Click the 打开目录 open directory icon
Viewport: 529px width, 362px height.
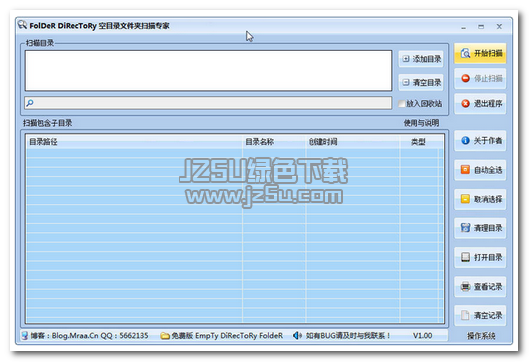coord(465,257)
